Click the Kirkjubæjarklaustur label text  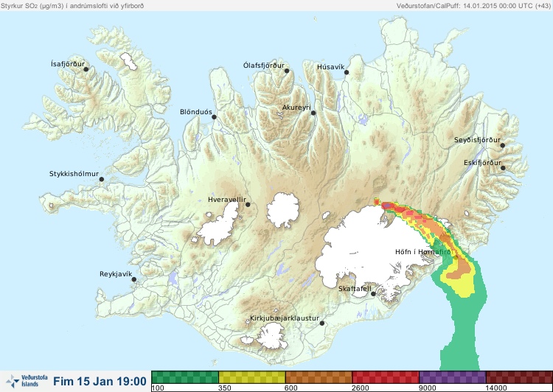(285, 318)
